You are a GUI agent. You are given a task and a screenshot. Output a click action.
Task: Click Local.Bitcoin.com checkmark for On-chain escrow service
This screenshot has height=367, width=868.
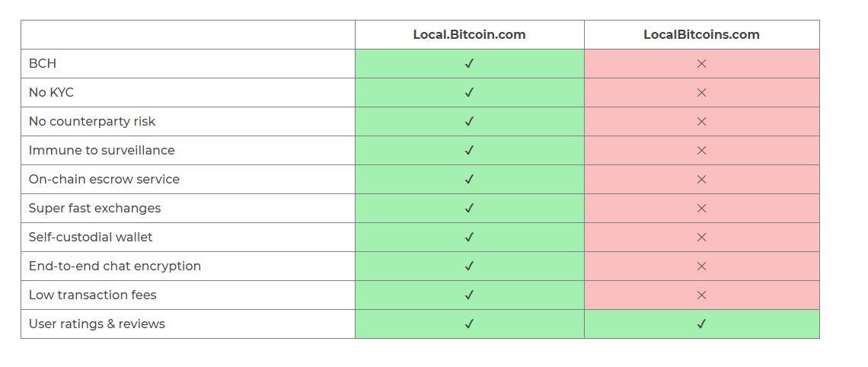pyautogui.click(x=469, y=180)
